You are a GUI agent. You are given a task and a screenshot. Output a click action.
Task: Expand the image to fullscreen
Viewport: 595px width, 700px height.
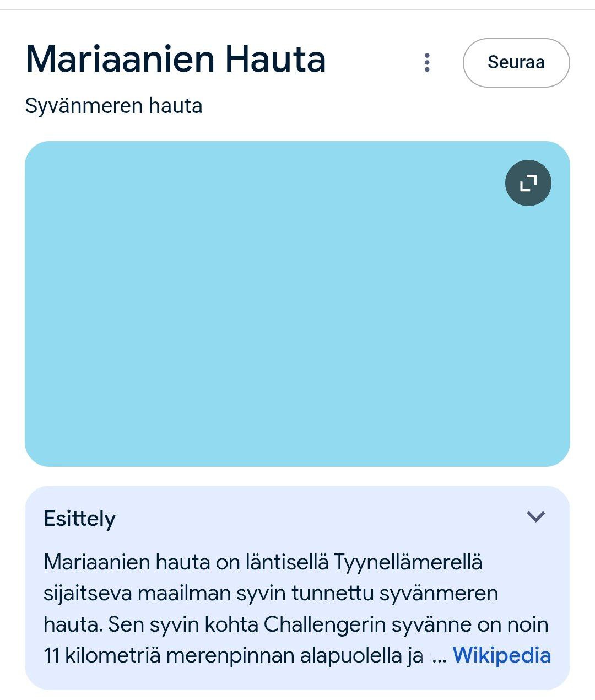(528, 183)
